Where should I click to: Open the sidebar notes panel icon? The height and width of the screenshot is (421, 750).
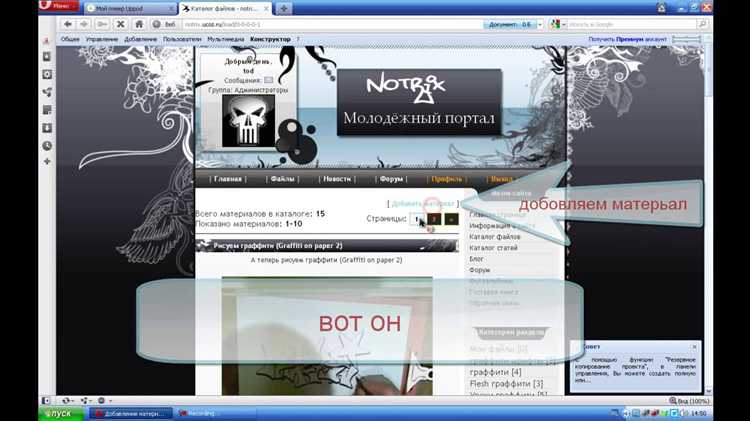point(47,110)
